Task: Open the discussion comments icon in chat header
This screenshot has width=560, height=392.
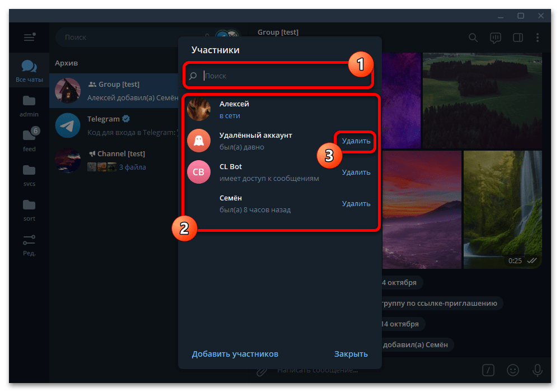Action: (x=496, y=38)
